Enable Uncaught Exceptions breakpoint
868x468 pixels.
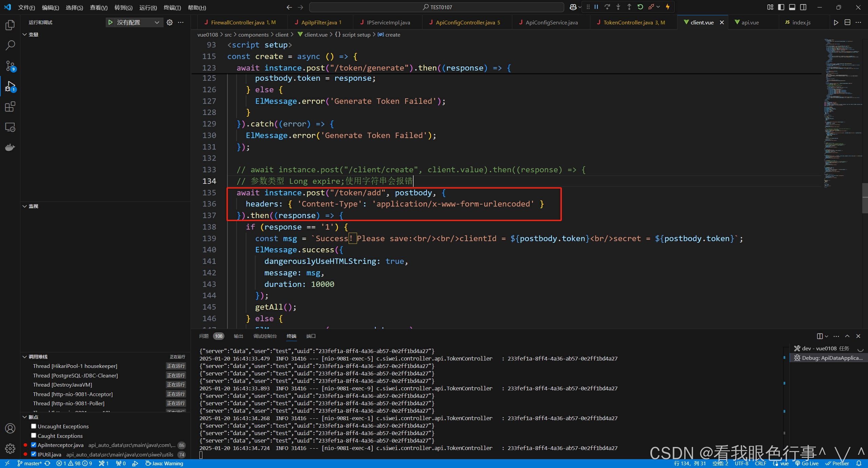(x=34, y=426)
